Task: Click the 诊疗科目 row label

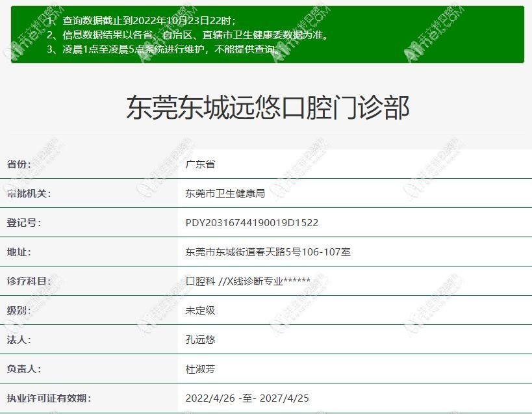Action: click(x=29, y=281)
